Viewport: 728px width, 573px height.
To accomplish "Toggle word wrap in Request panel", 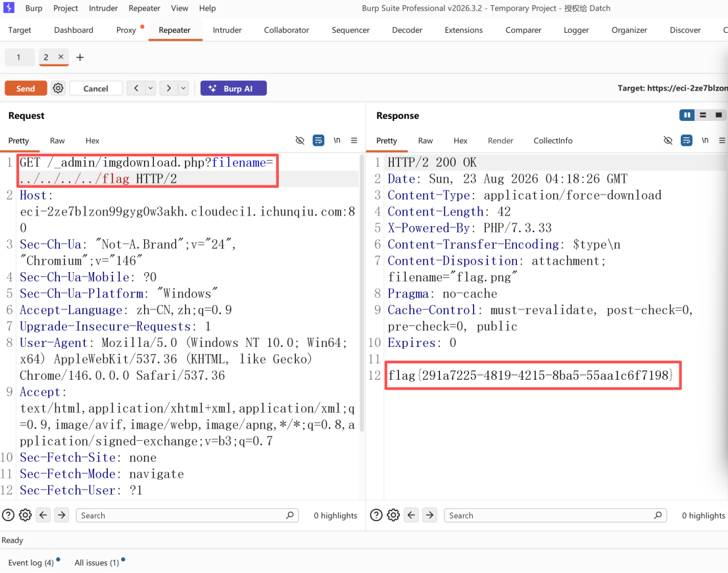I will coord(318,140).
